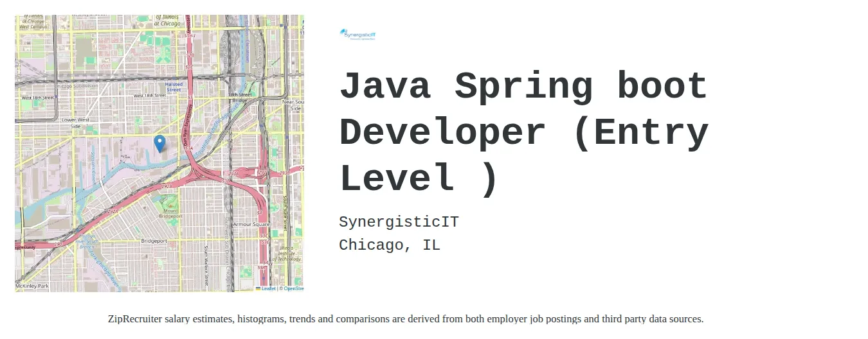The image size is (868, 339).
Task: Click the Java Spring boot Developer title
Action: (x=524, y=132)
